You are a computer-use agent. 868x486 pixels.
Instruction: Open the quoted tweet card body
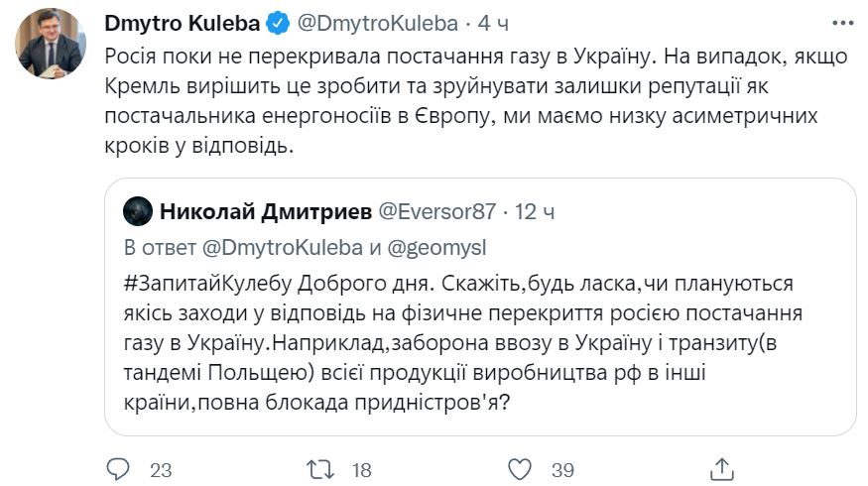click(481, 347)
